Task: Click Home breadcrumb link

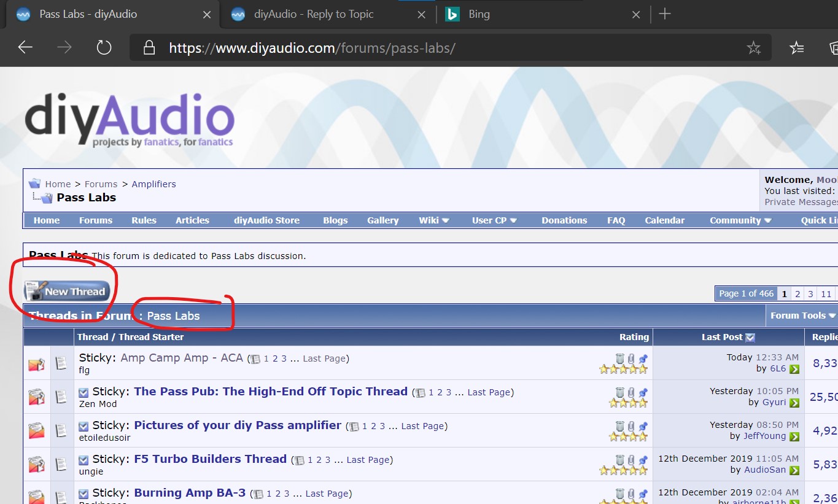Action: 58,184
